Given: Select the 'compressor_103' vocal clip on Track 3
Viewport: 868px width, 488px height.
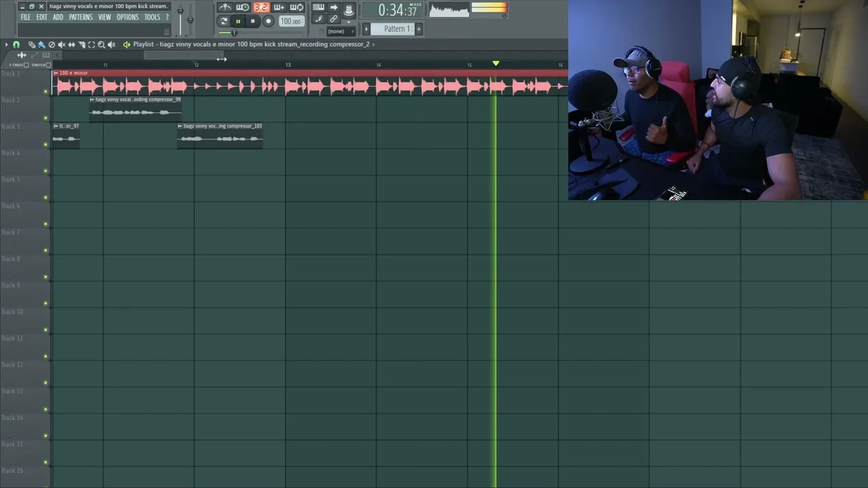Looking at the screenshot, I should click(220, 136).
